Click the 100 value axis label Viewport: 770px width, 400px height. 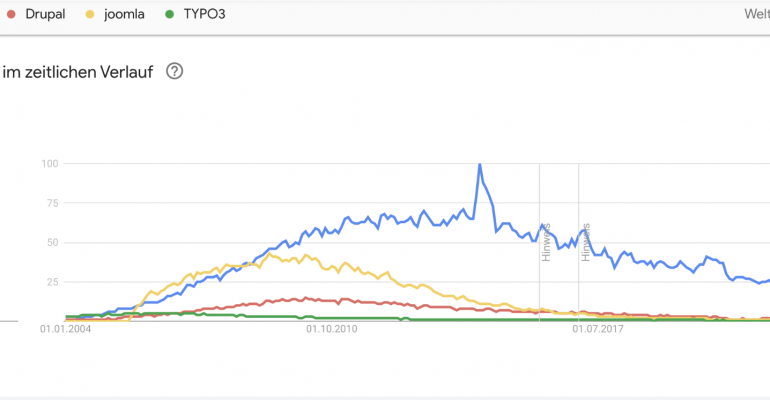pos(50,163)
